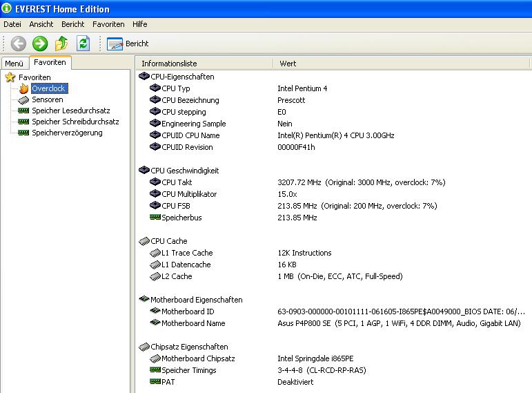This screenshot has height=393, width=532.
Task: Click the memory icon beside Speicher Lesedurchsatz
Action: pyautogui.click(x=23, y=111)
